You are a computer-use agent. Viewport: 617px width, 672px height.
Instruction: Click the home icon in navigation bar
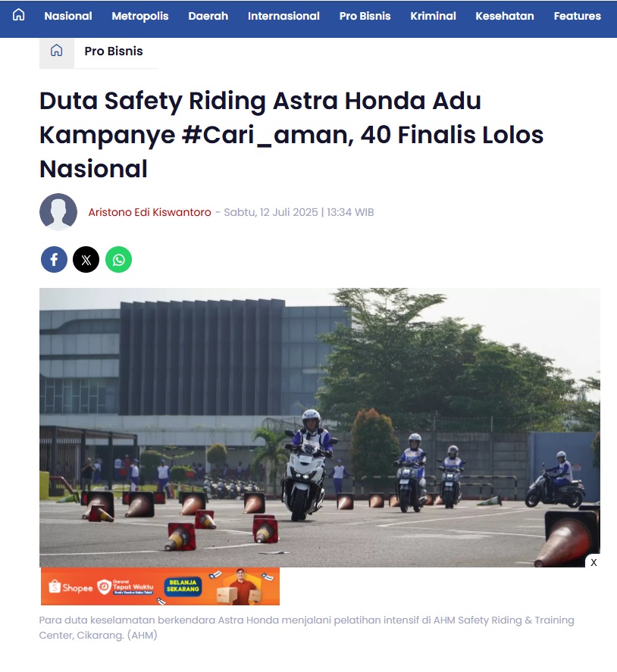pos(18,15)
